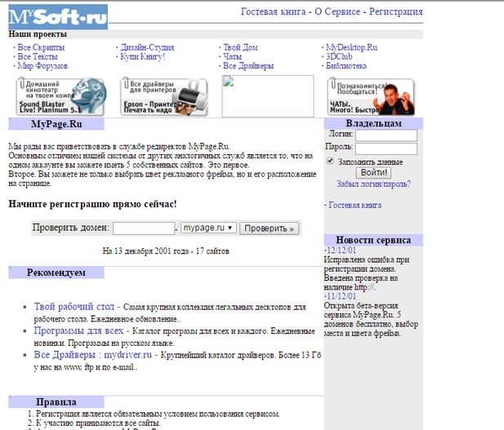The width and height of the screenshot is (504, 430).
Task: Open Гостевая книга in top navigation
Action: click(x=273, y=11)
